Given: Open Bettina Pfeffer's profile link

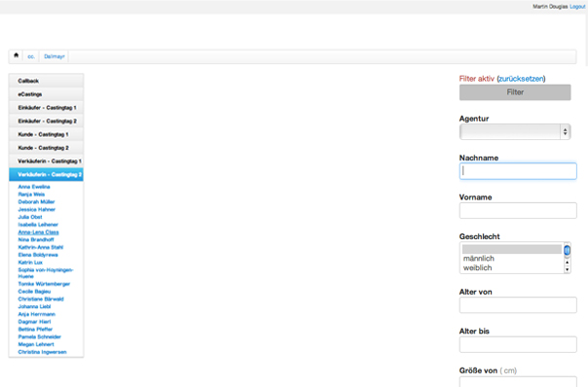Looking at the screenshot, I should click(35, 330).
